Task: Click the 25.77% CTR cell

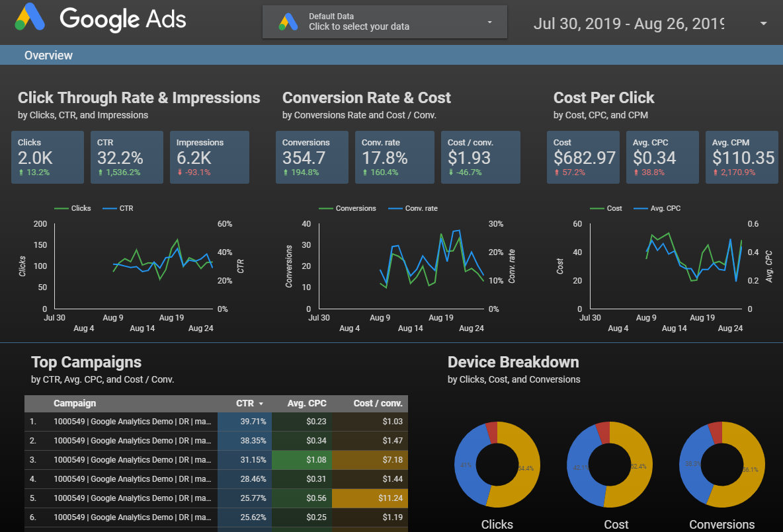Action: pos(245,498)
